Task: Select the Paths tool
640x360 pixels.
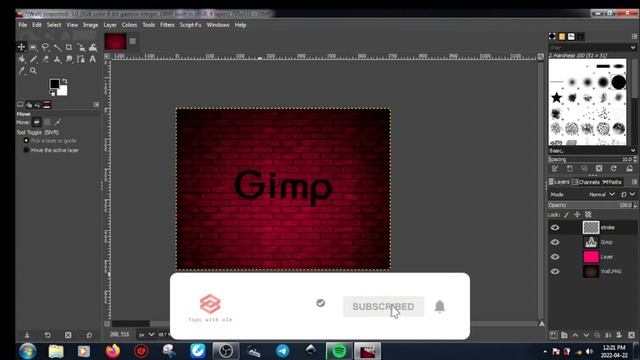Action: point(81,59)
